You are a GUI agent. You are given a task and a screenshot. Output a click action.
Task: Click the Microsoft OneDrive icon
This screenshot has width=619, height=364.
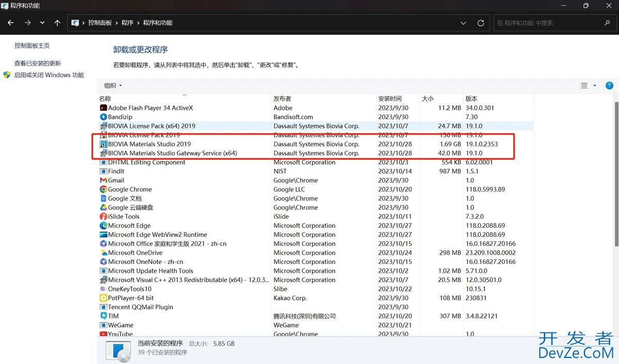click(x=103, y=253)
